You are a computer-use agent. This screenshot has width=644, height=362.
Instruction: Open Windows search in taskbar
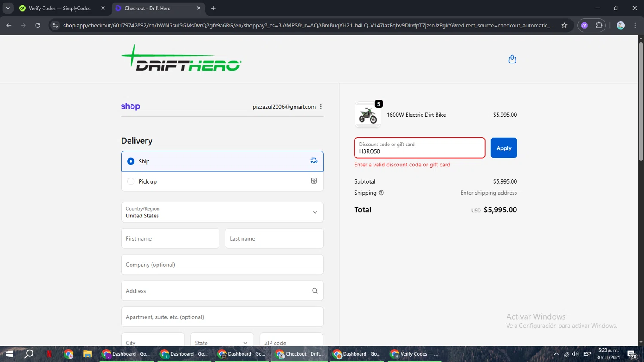(29, 354)
